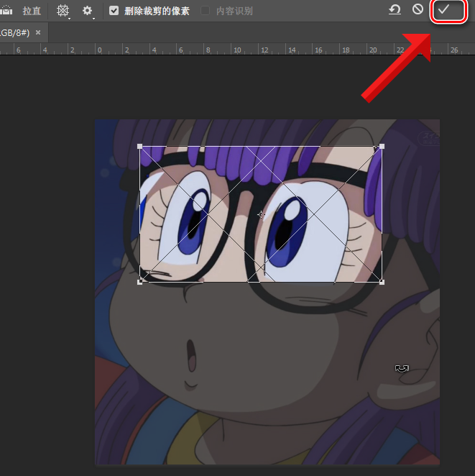Click the bottom-left crop corner handle

coord(140,281)
